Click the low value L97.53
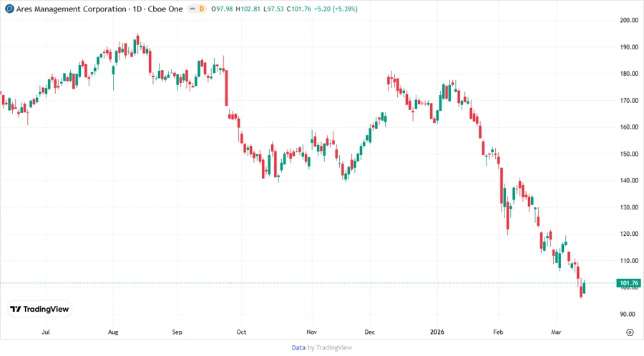Viewport: 644px width, 356px height. point(273,9)
